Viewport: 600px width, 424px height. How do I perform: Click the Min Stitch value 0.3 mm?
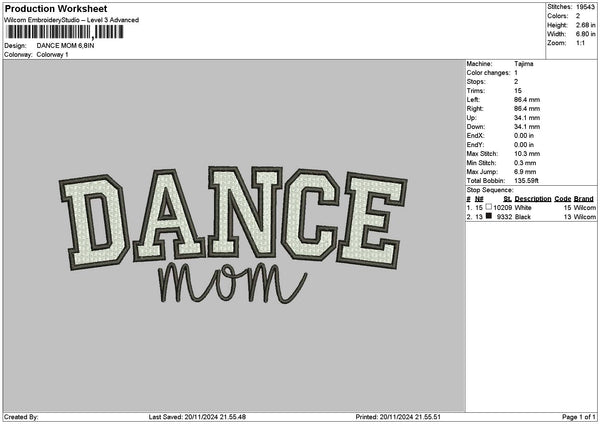[525, 163]
